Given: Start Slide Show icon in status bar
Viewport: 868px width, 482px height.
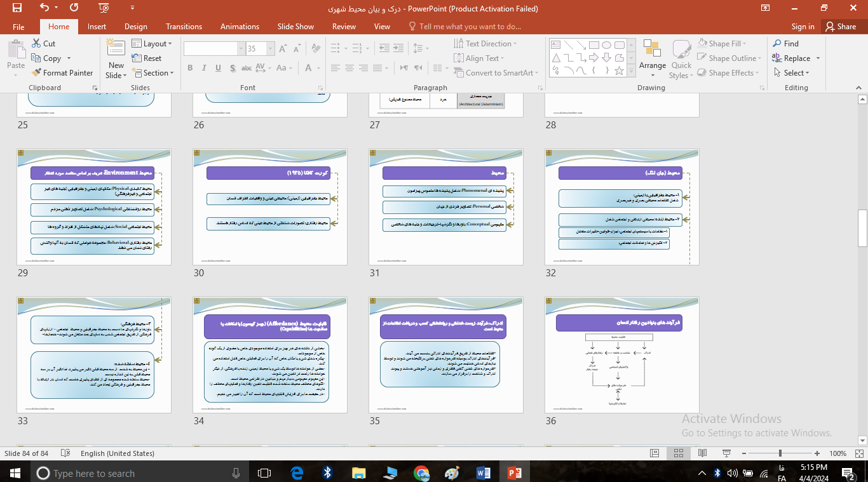Looking at the screenshot, I should (x=726, y=453).
